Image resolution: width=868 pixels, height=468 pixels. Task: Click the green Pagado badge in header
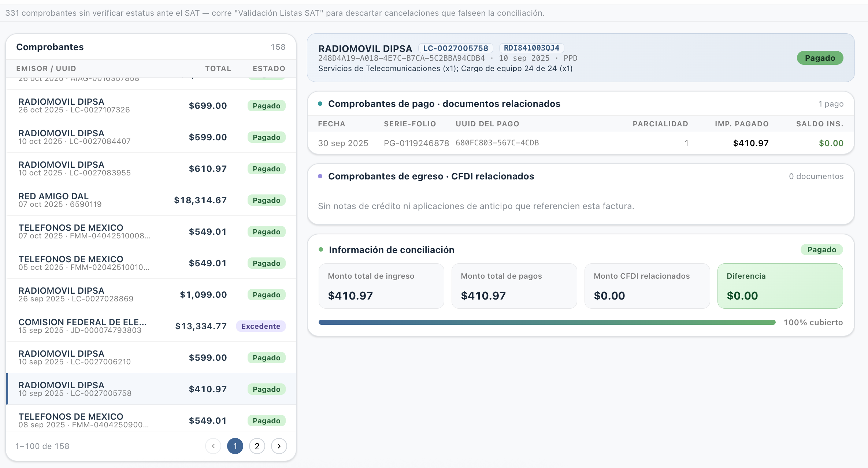820,58
